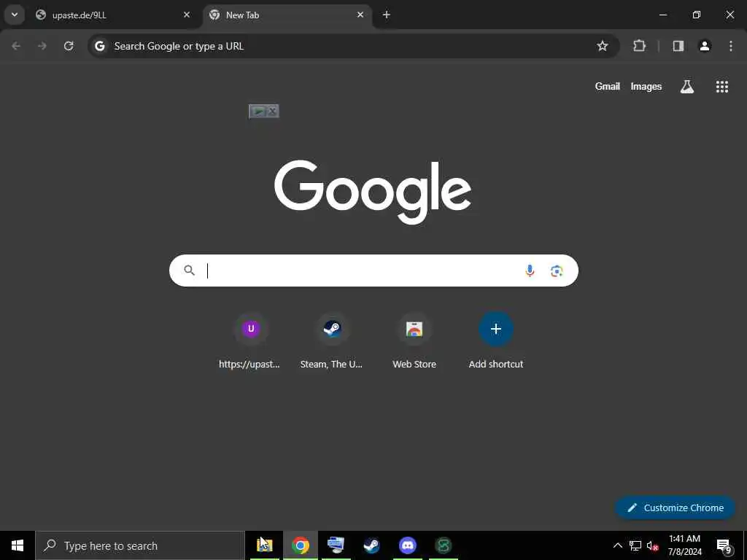Open File Explorer from taskbar
Viewport: 747px width, 560px height.
click(x=265, y=545)
